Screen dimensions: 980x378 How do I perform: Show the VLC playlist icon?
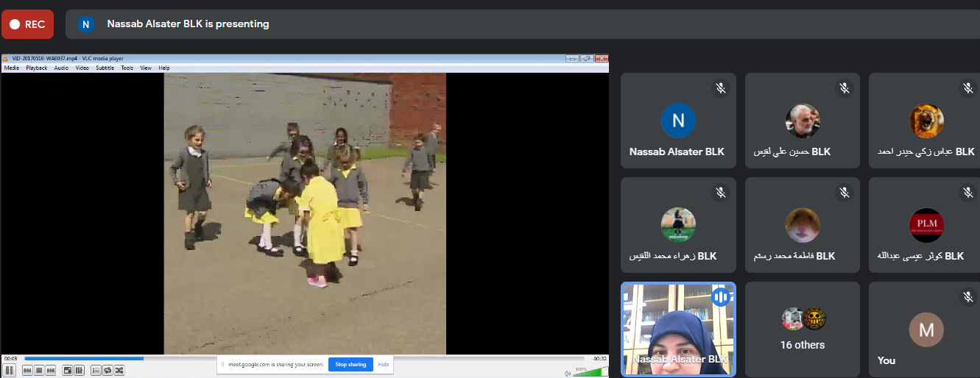coord(96,370)
